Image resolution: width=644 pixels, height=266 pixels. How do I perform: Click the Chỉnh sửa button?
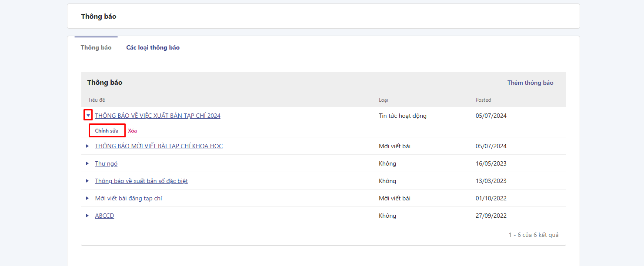click(x=107, y=130)
